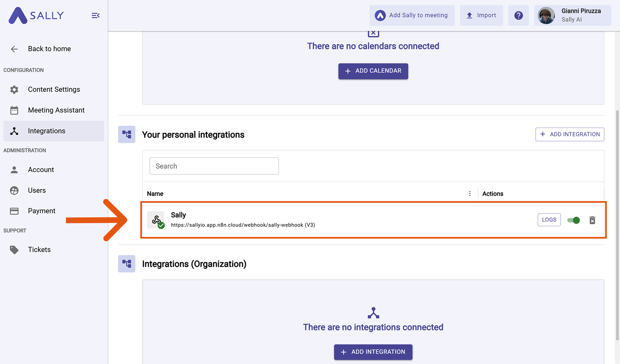Go back to home
Image resolution: width=620 pixels, height=364 pixels.
pos(49,49)
